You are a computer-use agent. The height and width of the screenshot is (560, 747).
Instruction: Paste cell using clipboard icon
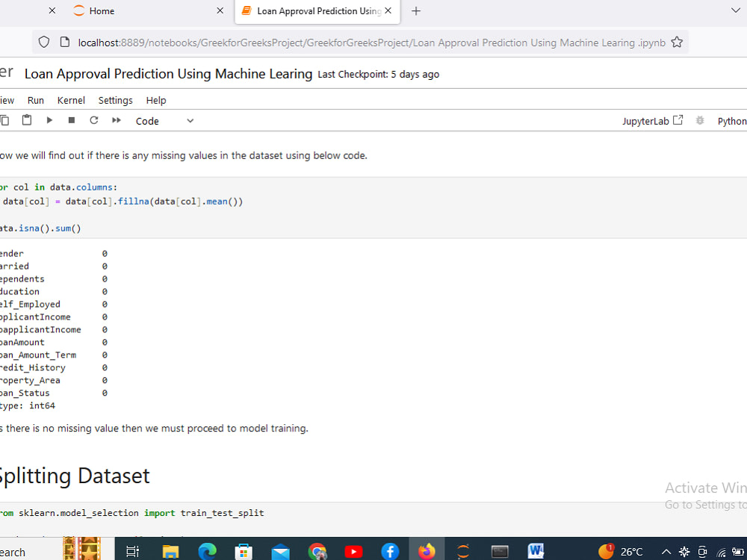coord(27,120)
